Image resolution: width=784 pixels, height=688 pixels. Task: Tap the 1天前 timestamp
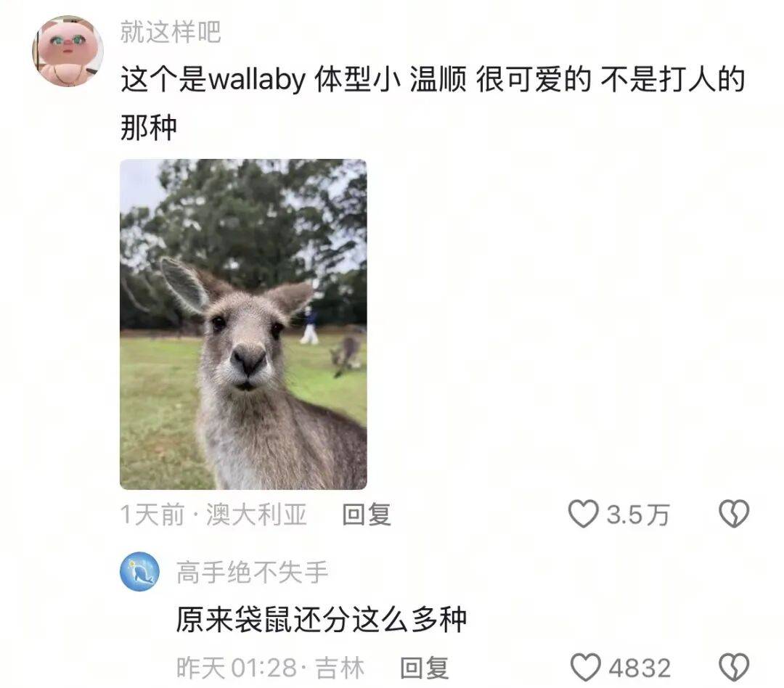tap(152, 515)
